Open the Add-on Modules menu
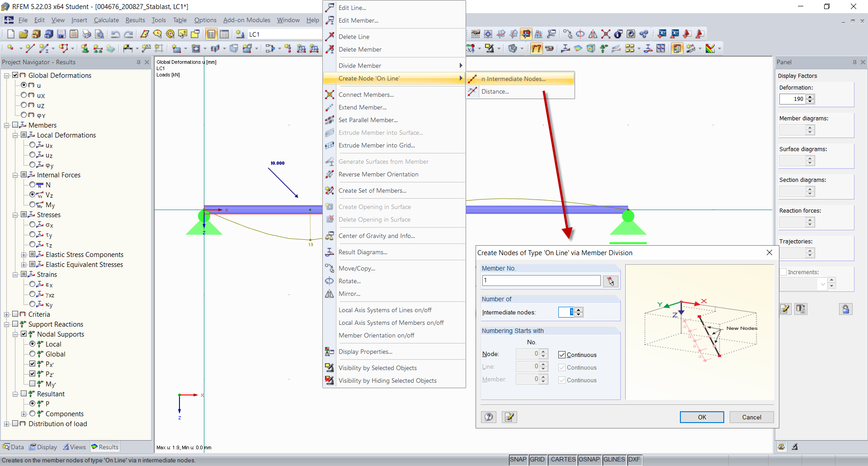This screenshot has width=868, height=466. tap(246, 20)
